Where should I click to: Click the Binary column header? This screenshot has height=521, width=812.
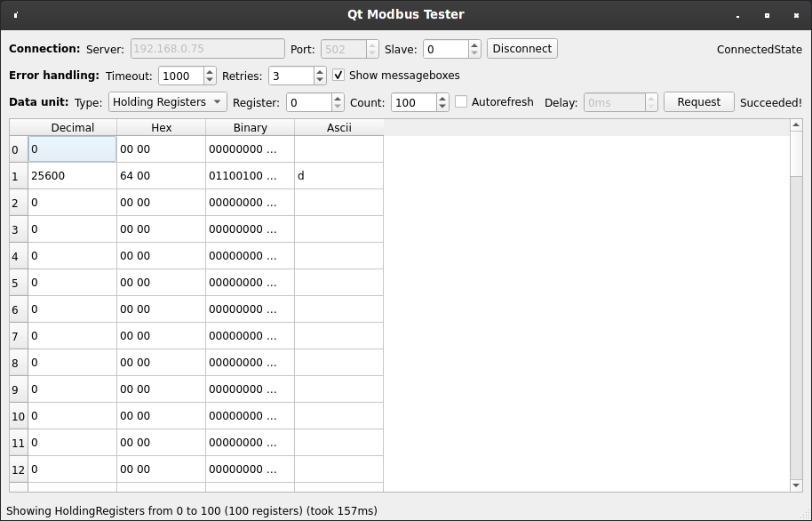(x=251, y=127)
